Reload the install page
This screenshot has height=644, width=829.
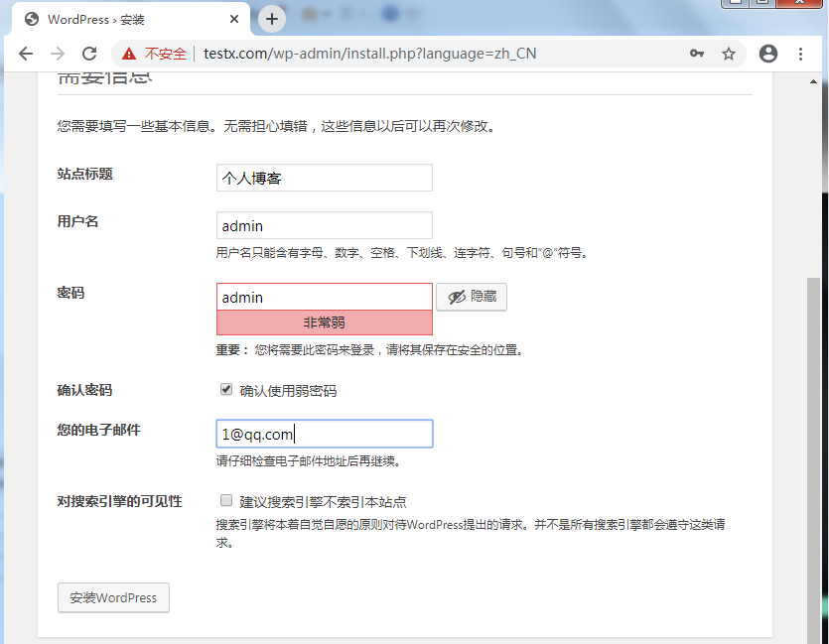[89, 54]
